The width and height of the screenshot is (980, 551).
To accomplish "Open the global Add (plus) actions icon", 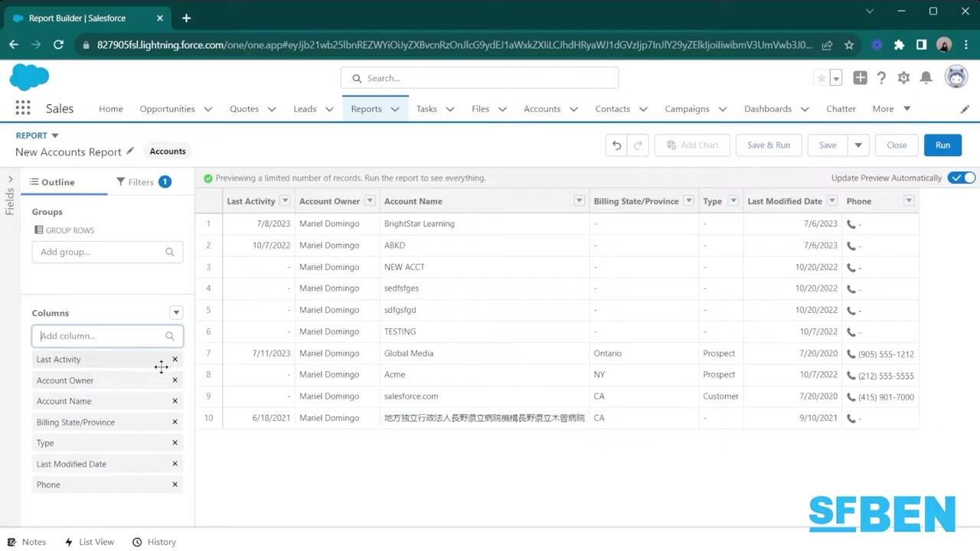I will (860, 78).
